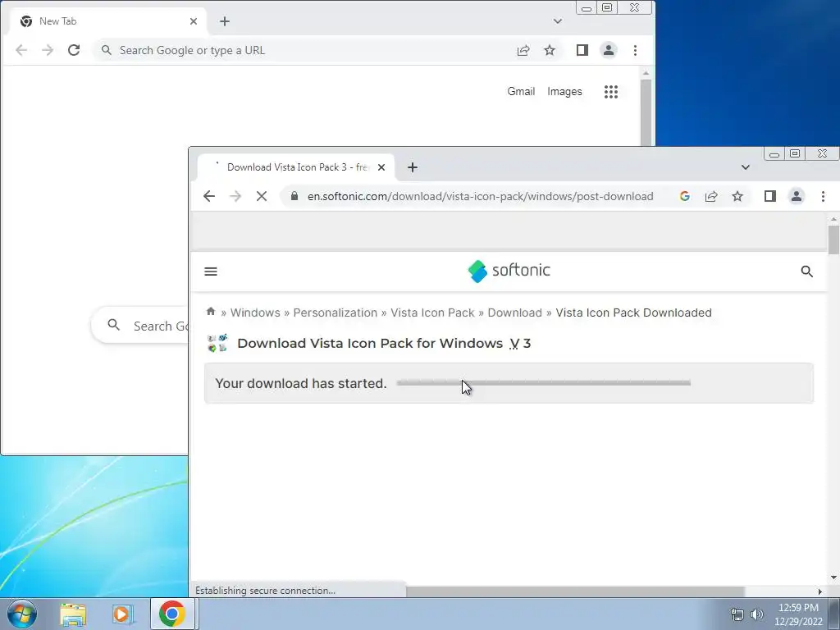Open Google apps grid
Screen dimensions: 840x630
coord(610,92)
